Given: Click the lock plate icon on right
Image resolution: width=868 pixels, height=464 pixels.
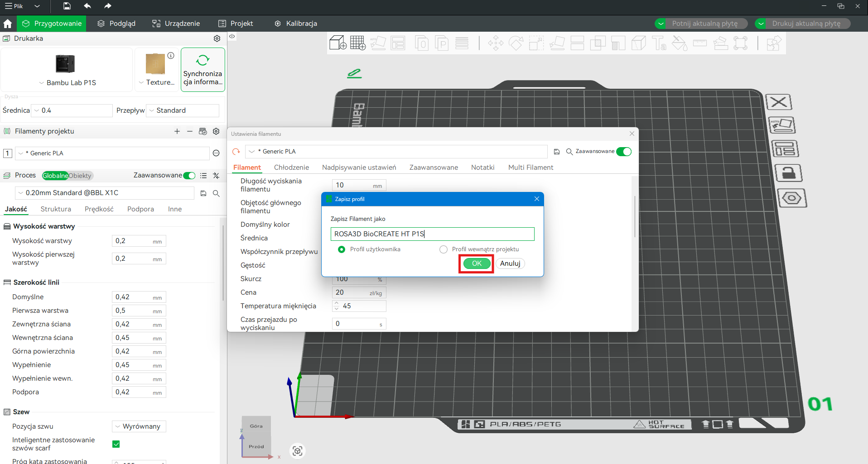Looking at the screenshot, I should tap(789, 173).
